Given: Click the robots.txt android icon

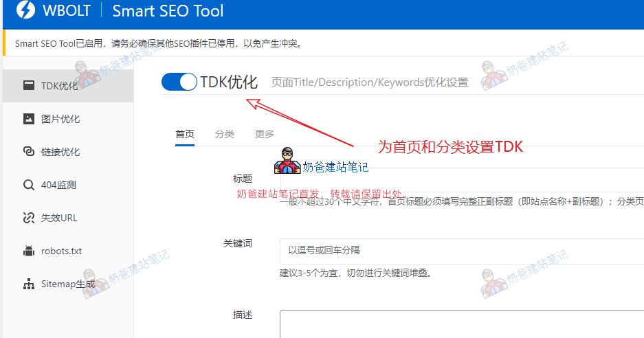Looking at the screenshot, I should click(29, 251).
